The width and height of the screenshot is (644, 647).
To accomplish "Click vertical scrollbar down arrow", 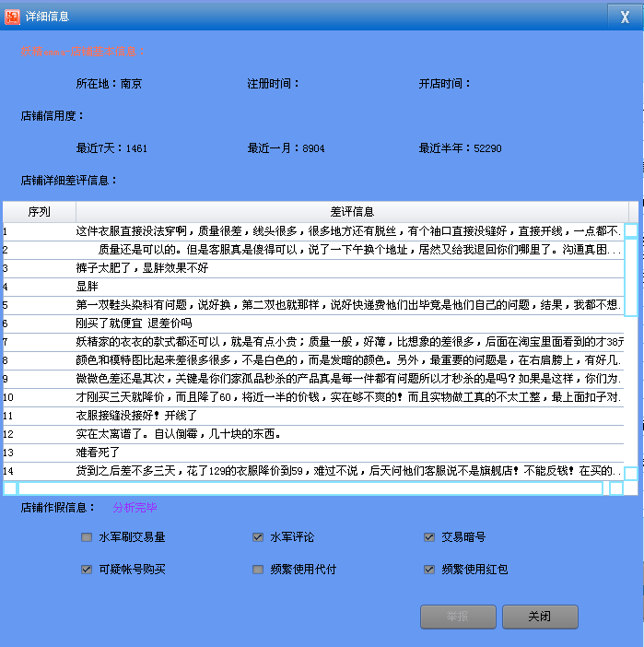I will point(631,474).
